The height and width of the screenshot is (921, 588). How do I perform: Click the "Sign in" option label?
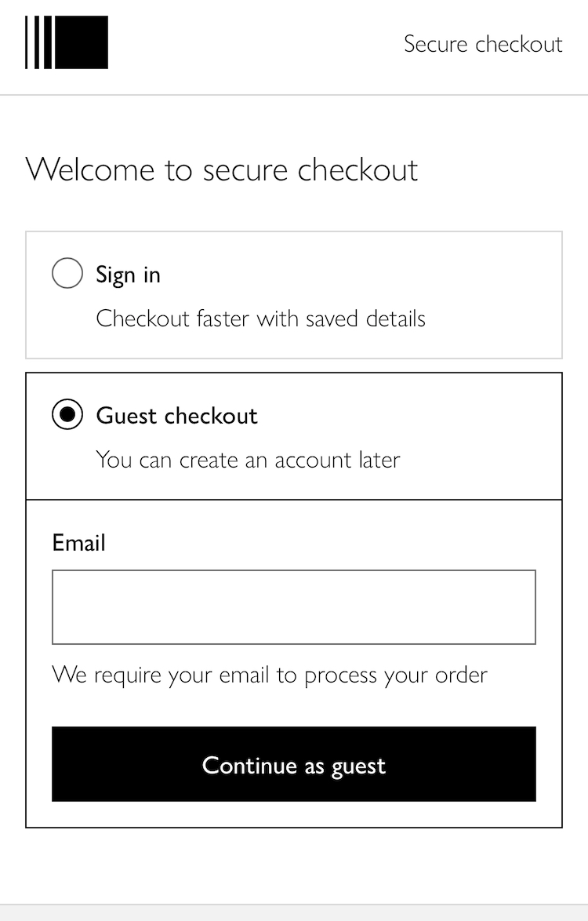click(x=128, y=275)
